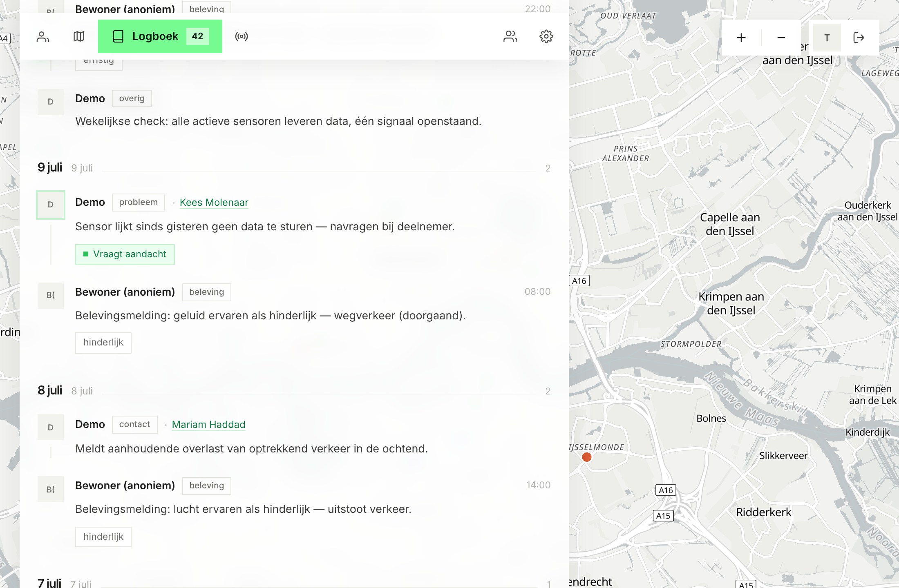Click Ridderkerk label on map
The image size is (899, 588).
pos(764,512)
